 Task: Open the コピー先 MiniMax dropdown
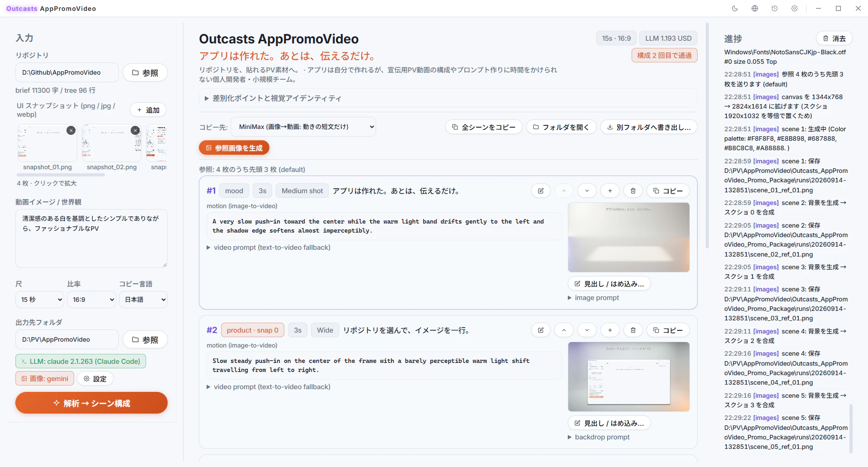[303, 127]
